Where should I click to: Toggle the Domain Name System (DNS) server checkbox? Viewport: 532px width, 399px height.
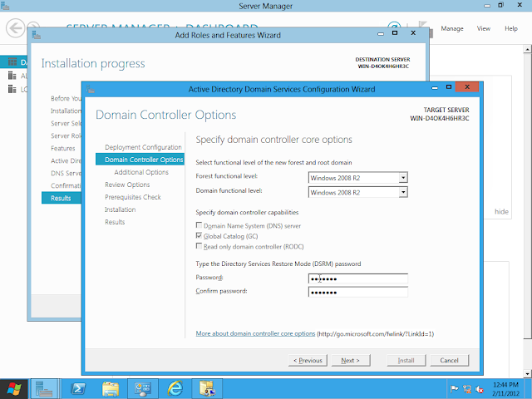199,225
